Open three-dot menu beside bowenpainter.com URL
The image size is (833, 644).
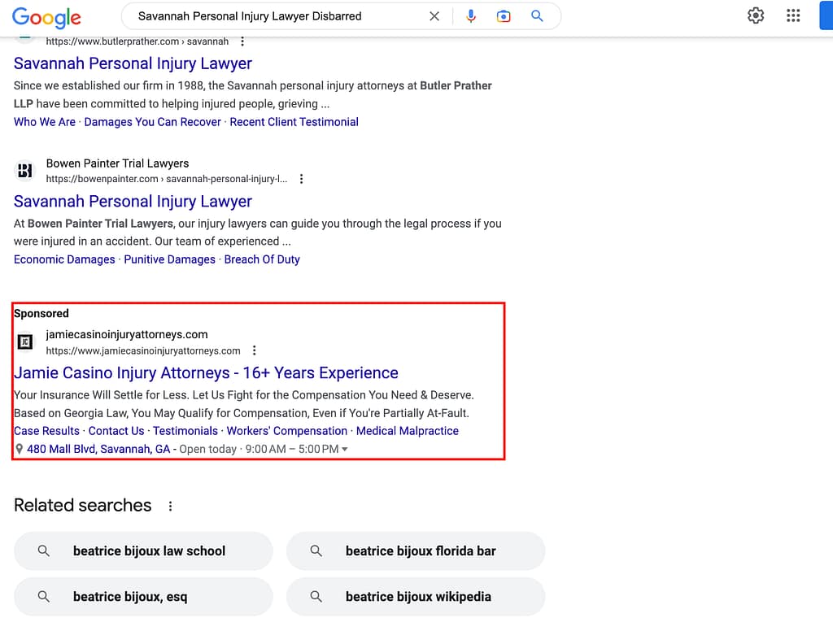301,179
